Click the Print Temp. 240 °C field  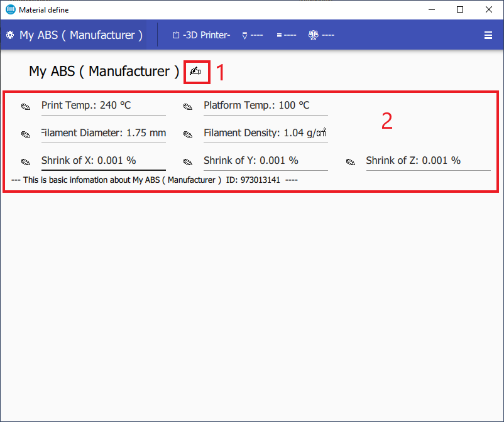pyautogui.click(x=104, y=105)
